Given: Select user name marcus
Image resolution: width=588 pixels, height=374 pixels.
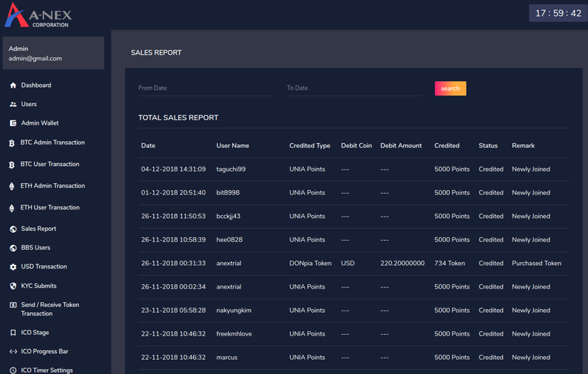Looking at the screenshot, I should (x=227, y=358).
